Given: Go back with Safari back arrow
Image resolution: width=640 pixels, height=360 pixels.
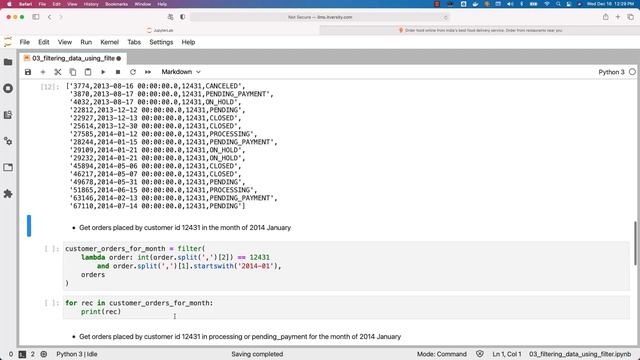Looking at the screenshot, I should 49,17.
